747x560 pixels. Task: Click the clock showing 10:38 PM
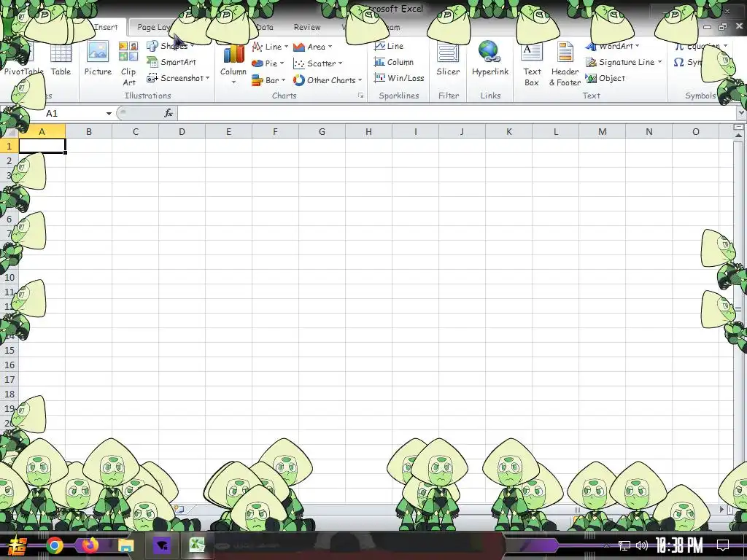tap(679, 545)
